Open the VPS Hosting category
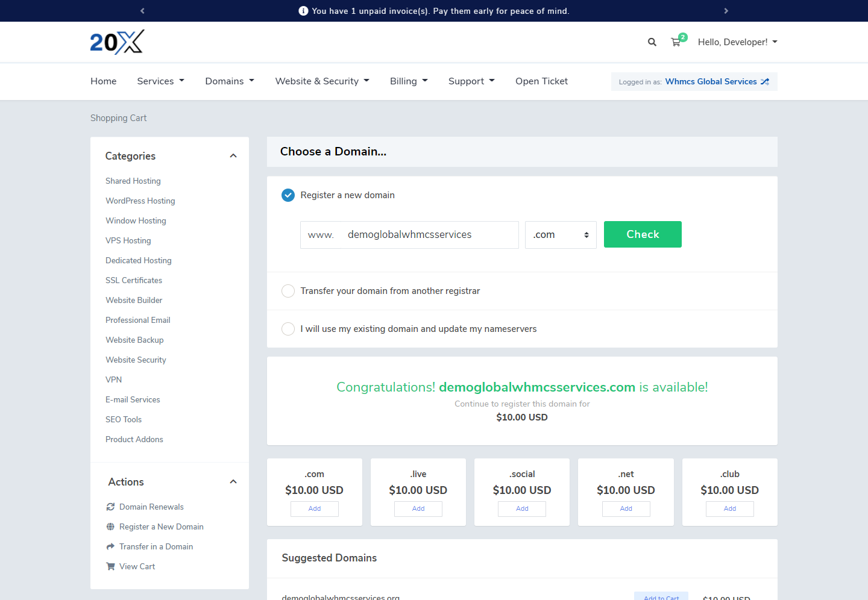868x600 pixels. (128, 240)
